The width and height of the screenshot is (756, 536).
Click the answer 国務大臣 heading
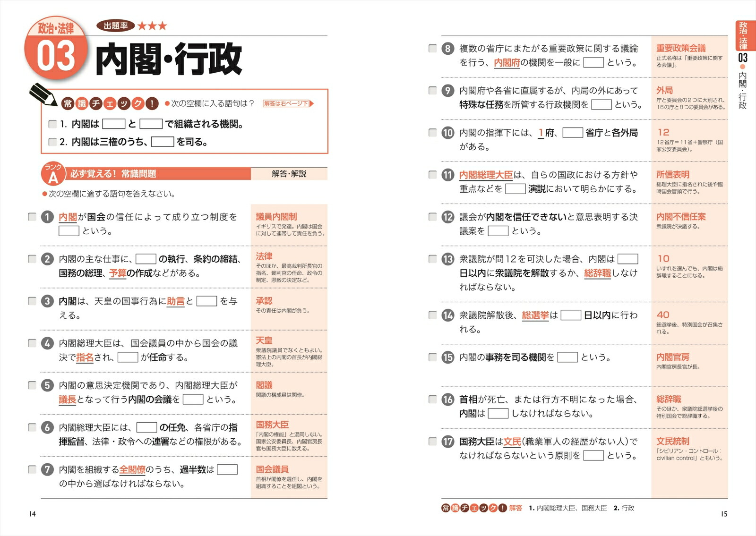(272, 425)
